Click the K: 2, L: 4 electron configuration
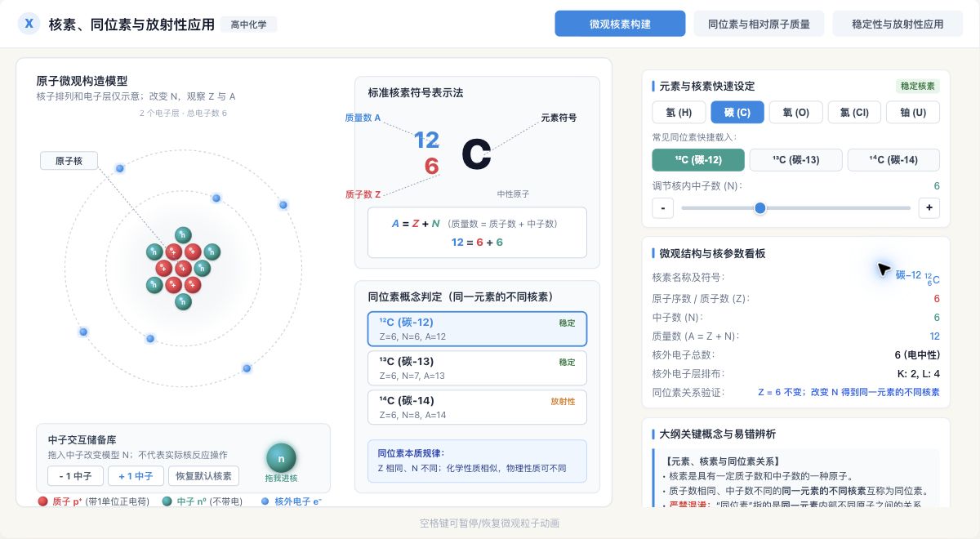This screenshot has width=980, height=539. point(919,373)
